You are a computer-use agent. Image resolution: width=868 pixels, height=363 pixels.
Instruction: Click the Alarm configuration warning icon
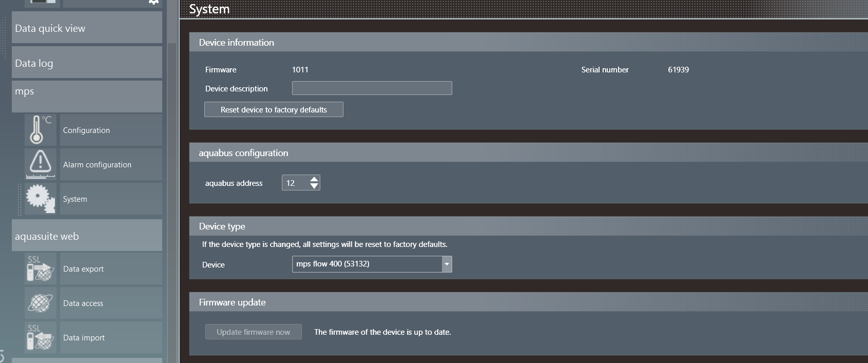[40, 164]
